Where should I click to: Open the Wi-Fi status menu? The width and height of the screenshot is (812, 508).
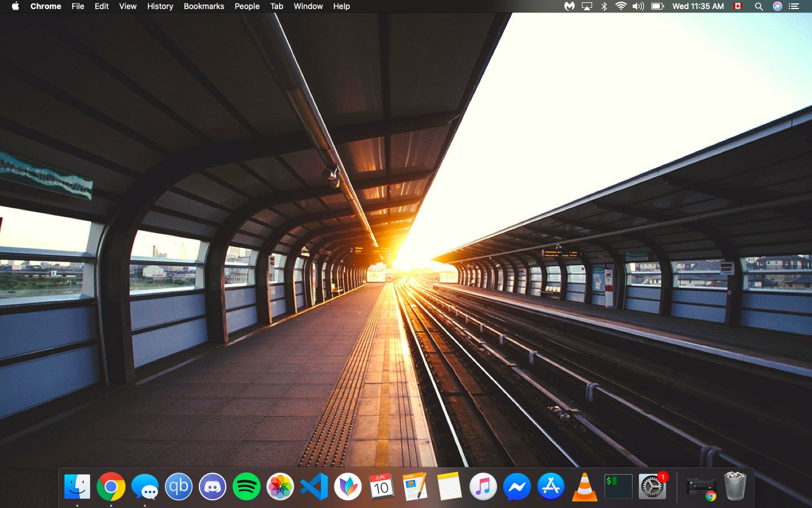tap(621, 6)
